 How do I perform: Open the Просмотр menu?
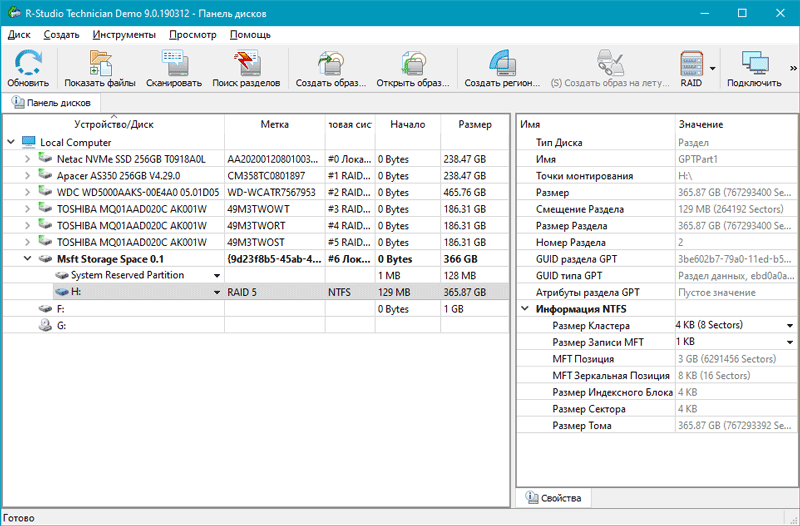[192, 35]
